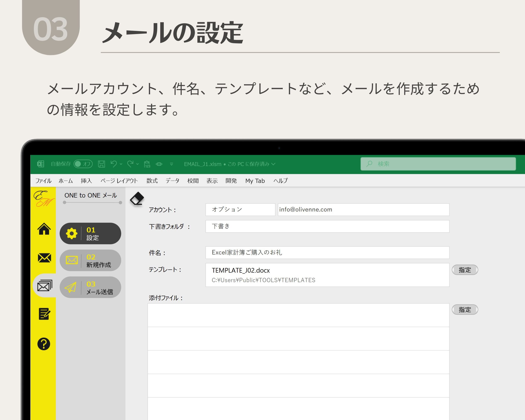Open the ページ レイアウト ribbon tab

[119, 181]
